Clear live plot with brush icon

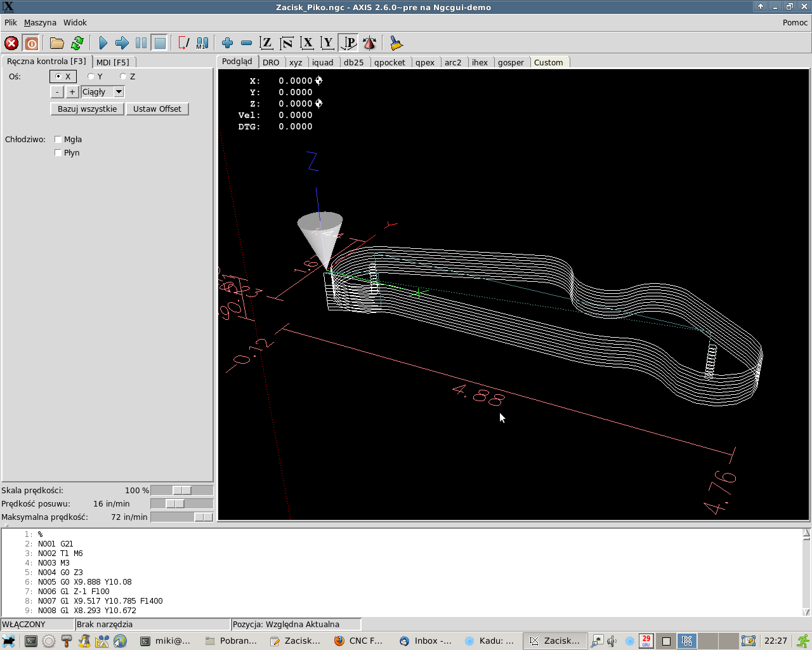click(396, 43)
